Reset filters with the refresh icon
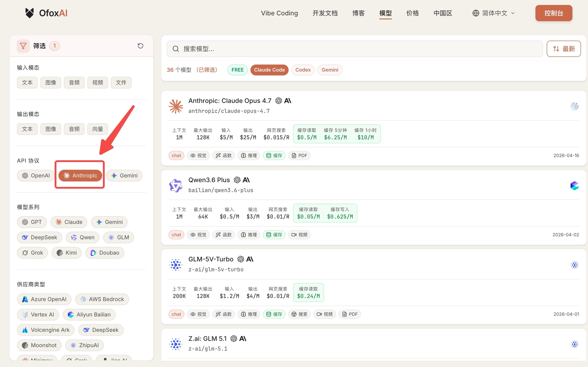The image size is (588, 367). (x=140, y=46)
